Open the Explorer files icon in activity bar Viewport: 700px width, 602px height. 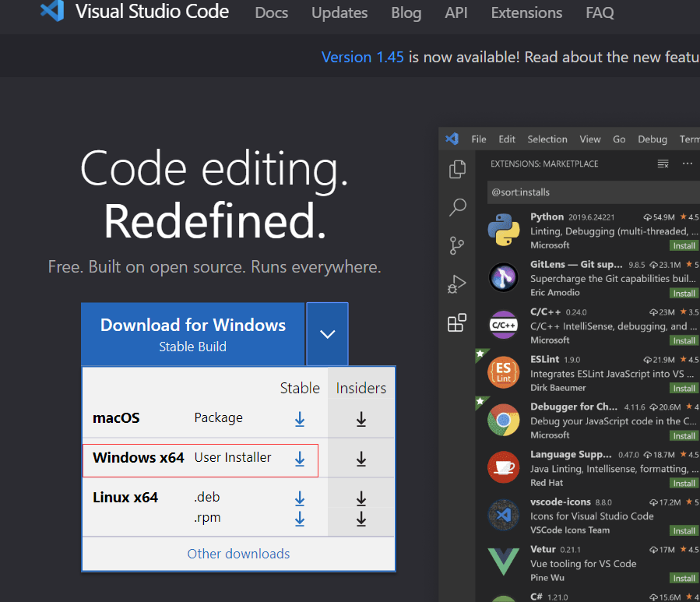(x=457, y=169)
